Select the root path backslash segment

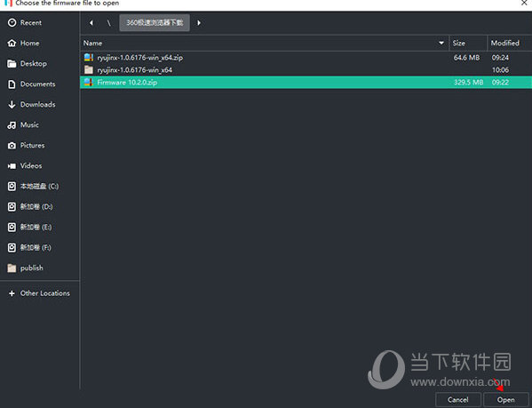tap(109, 23)
